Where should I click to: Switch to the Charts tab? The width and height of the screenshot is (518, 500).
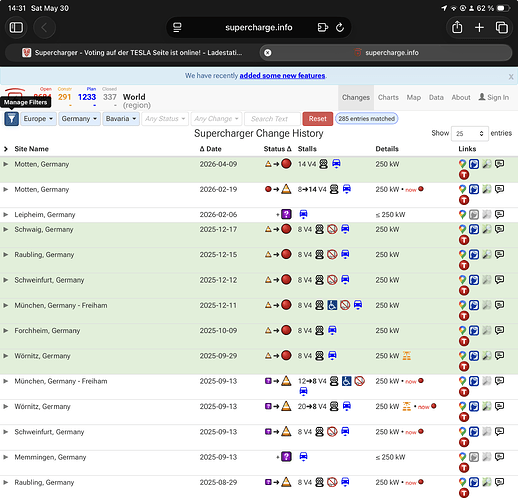pos(388,97)
